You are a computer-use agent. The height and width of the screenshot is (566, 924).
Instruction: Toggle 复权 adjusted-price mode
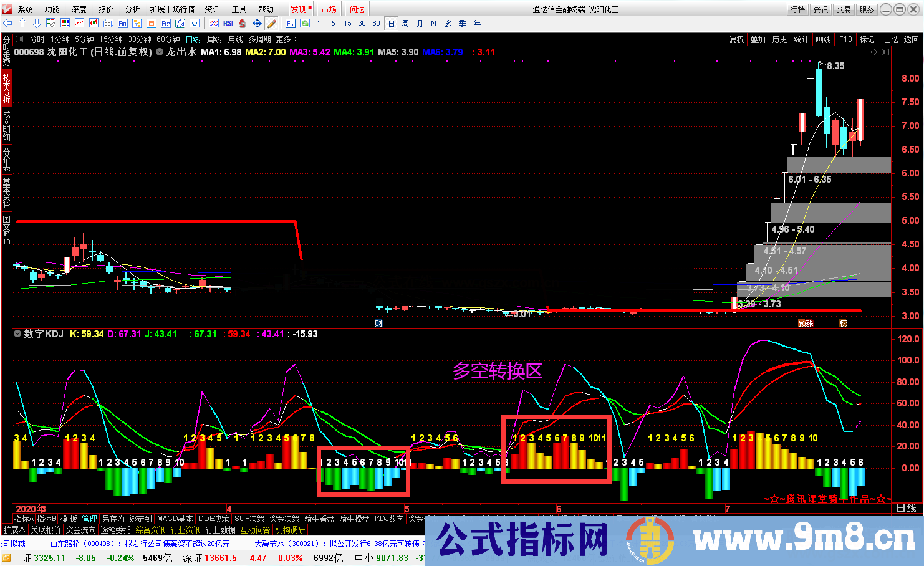pyautogui.click(x=736, y=39)
